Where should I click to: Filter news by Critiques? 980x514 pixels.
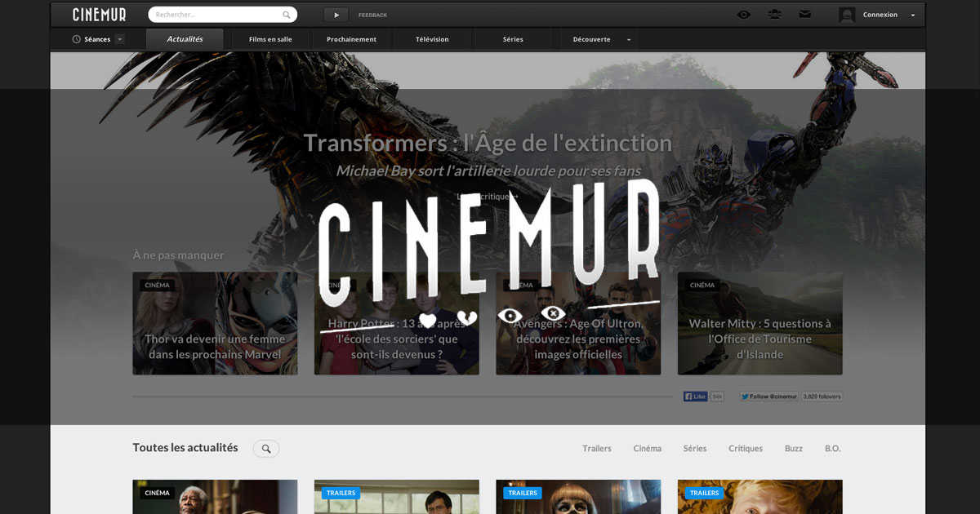(x=745, y=449)
